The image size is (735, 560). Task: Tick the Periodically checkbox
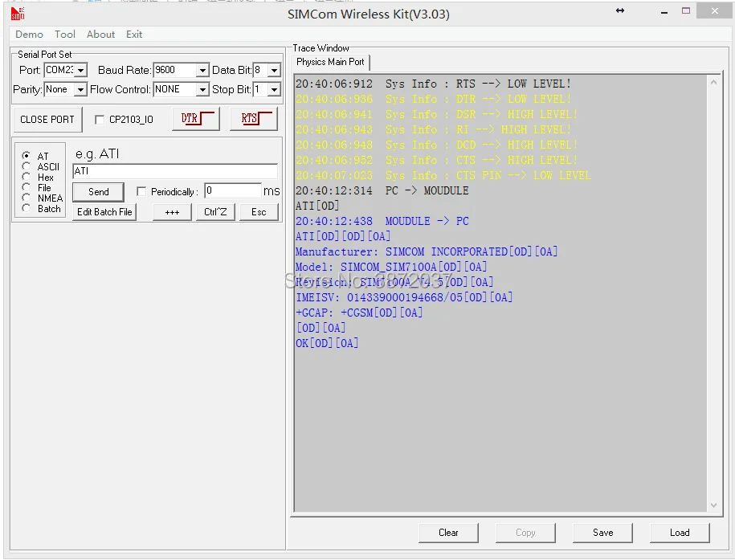(x=141, y=191)
